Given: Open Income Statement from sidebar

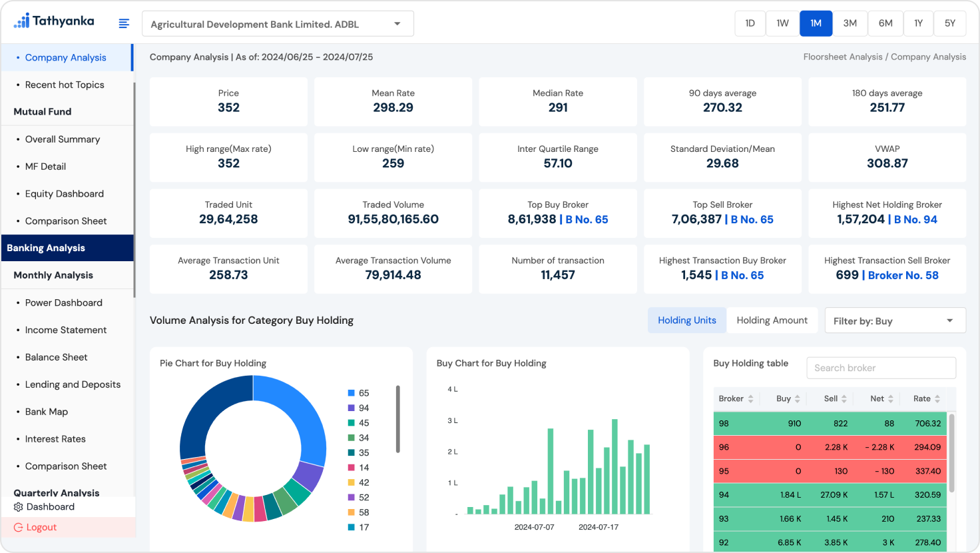Looking at the screenshot, I should tap(65, 330).
